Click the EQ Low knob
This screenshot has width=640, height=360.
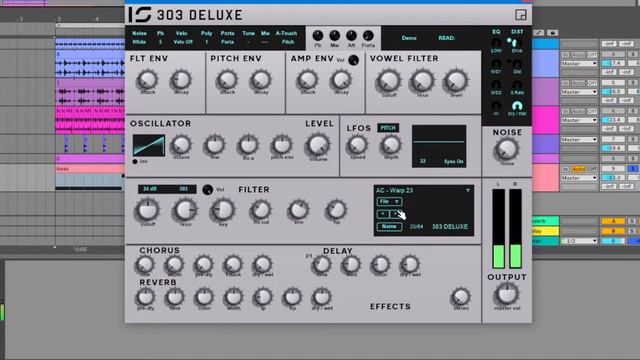496,43
